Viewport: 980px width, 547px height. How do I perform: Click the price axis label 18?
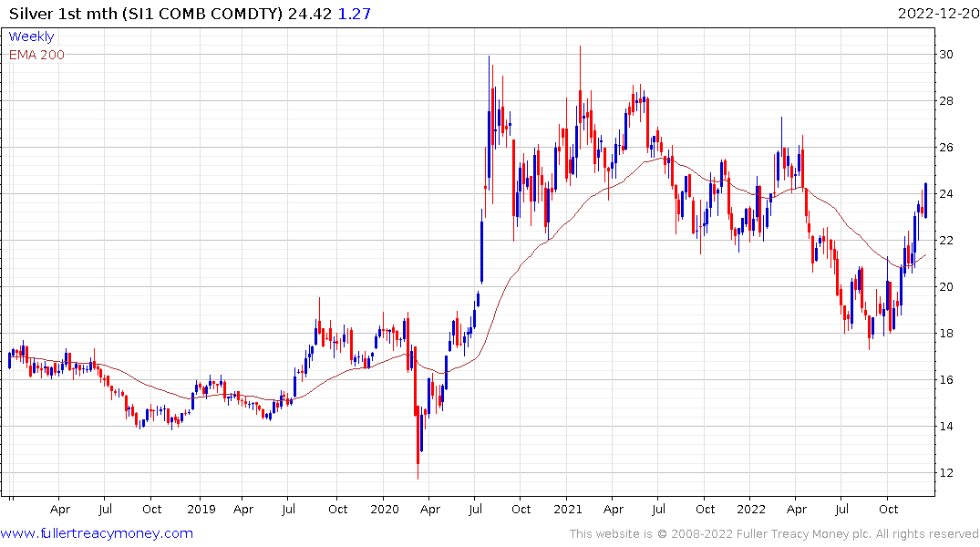[945, 333]
